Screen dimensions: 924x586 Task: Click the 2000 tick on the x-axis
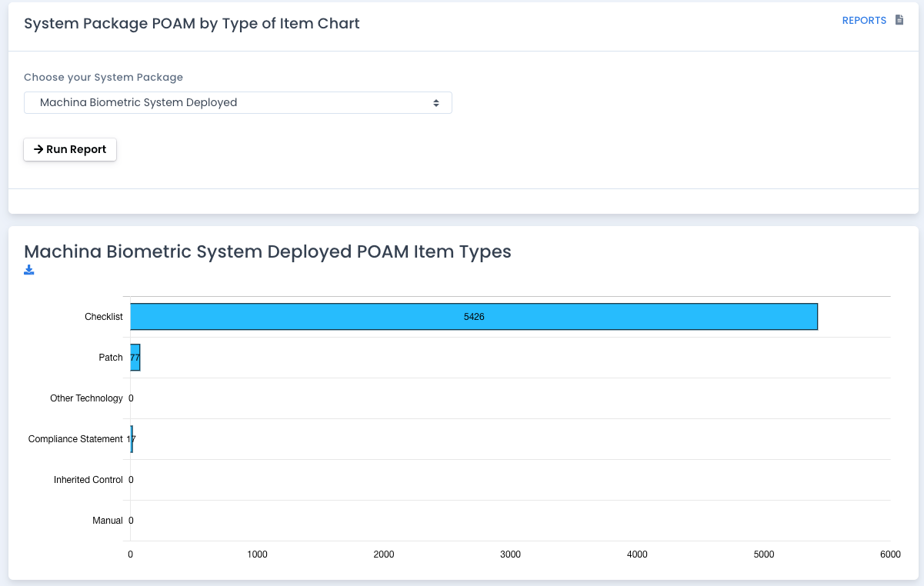click(x=384, y=554)
